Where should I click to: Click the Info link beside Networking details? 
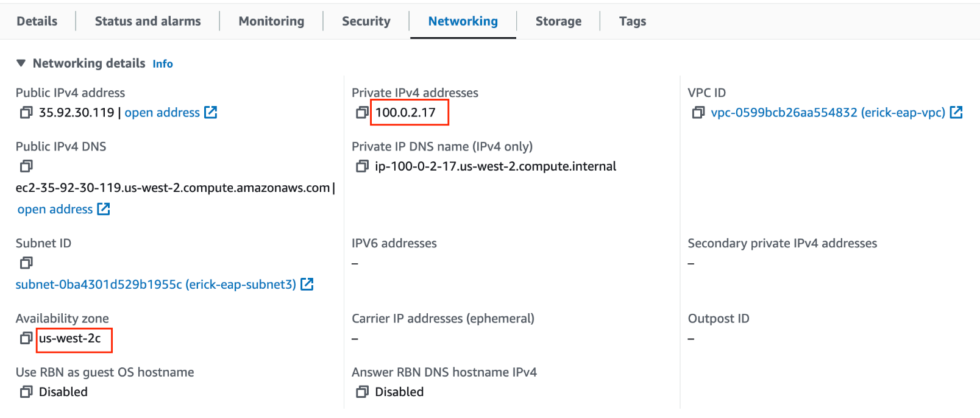(x=163, y=63)
